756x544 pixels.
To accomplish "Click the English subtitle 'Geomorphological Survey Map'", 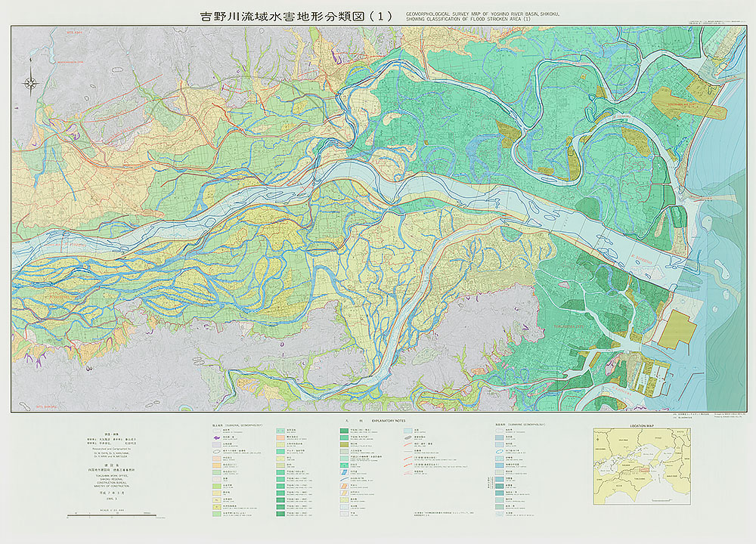I will (485, 14).
